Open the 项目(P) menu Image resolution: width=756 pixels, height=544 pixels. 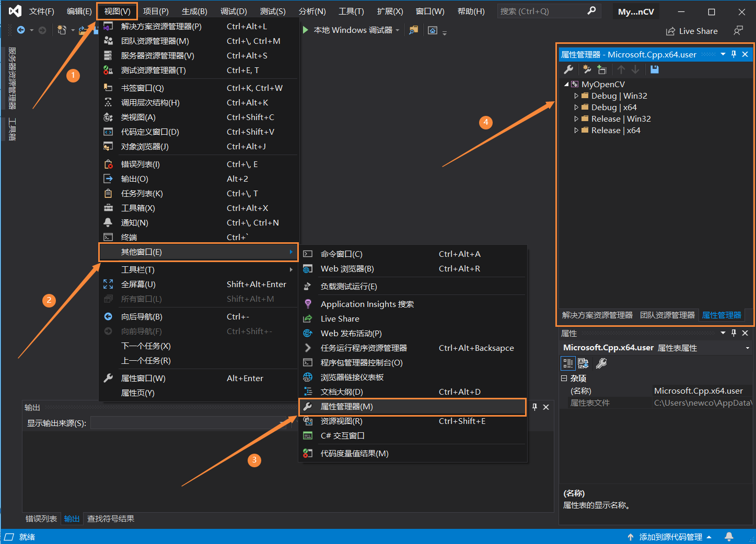[155, 11]
